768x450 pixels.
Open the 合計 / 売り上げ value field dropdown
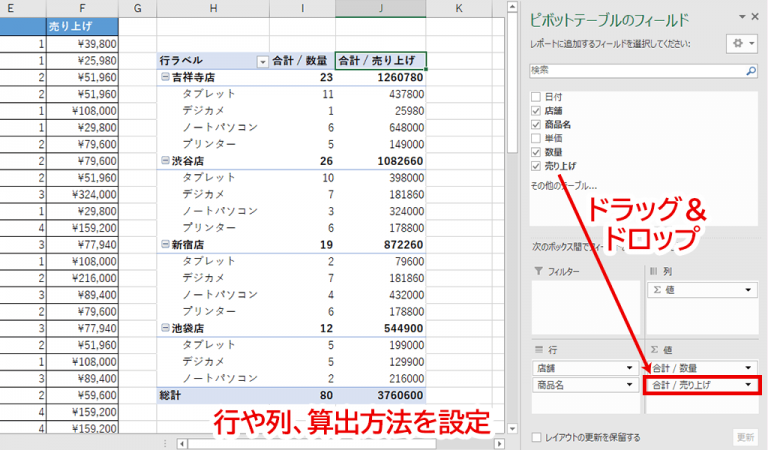[748, 385]
